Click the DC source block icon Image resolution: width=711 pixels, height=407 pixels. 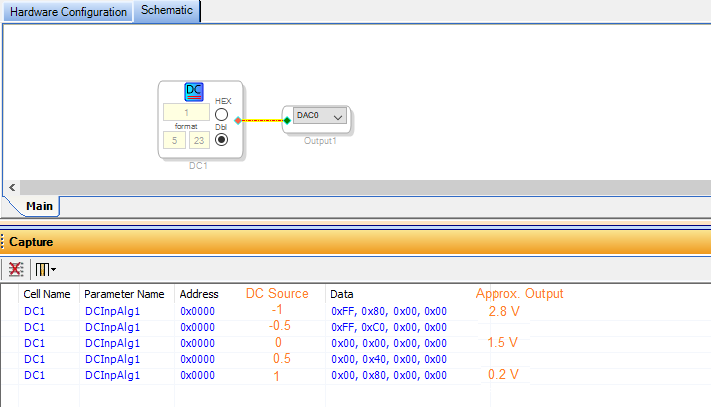194,92
